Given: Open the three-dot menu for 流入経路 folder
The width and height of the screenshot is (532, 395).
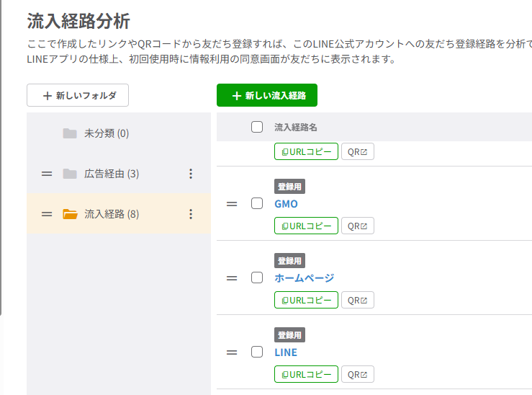Looking at the screenshot, I should pos(191,214).
